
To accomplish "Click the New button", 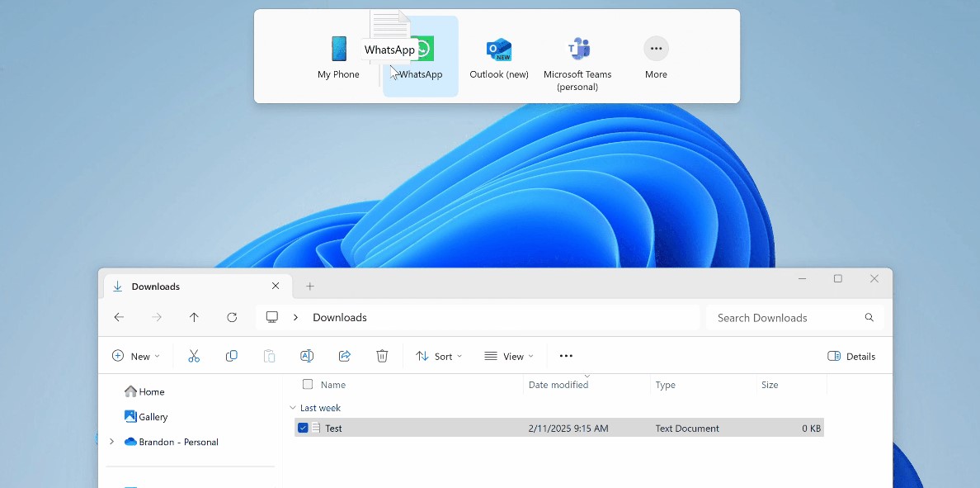I will coord(135,356).
